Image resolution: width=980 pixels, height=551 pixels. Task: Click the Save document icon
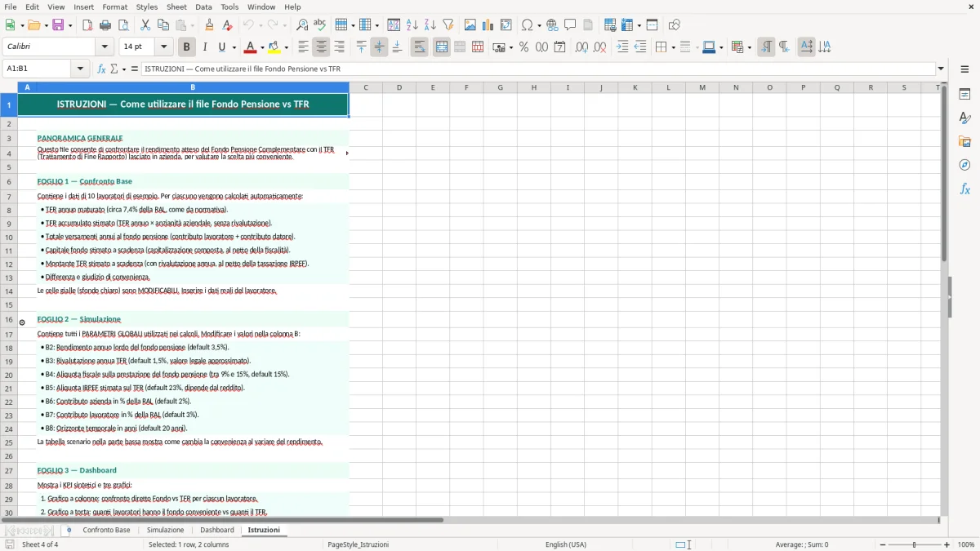58,25
